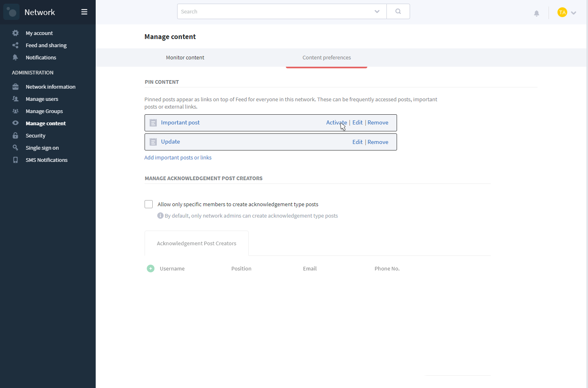This screenshot has height=388, width=588.
Task: Click the Network logo icon
Action: [11, 12]
